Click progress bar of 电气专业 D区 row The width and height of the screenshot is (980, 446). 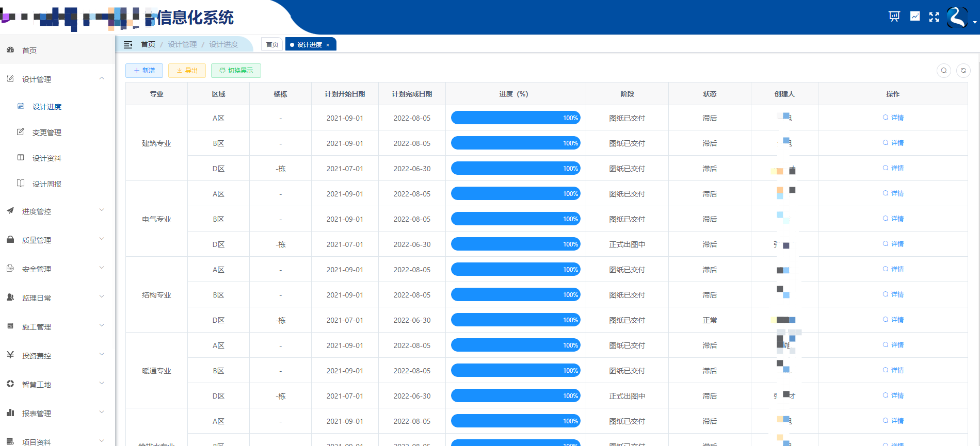coord(516,244)
